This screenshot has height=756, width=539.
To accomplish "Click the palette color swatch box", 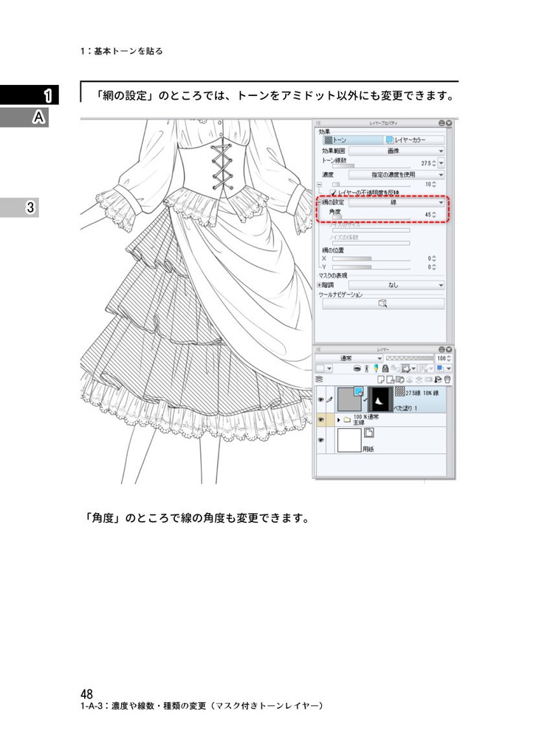I will tap(320, 369).
